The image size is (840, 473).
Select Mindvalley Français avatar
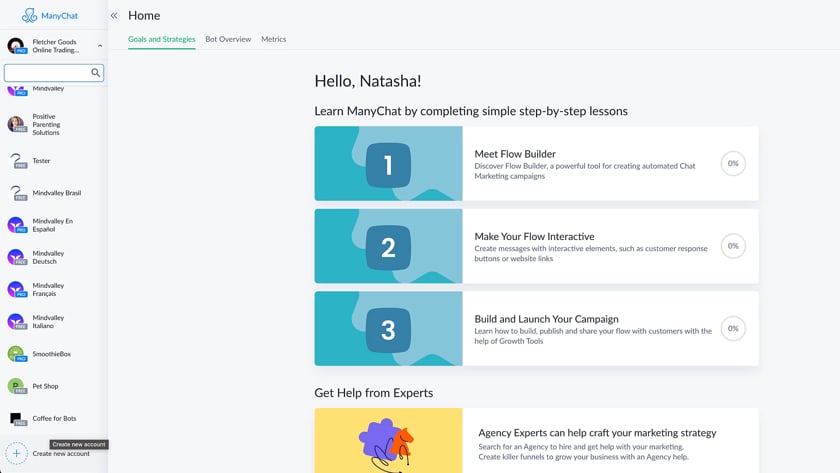click(x=16, y=289)
